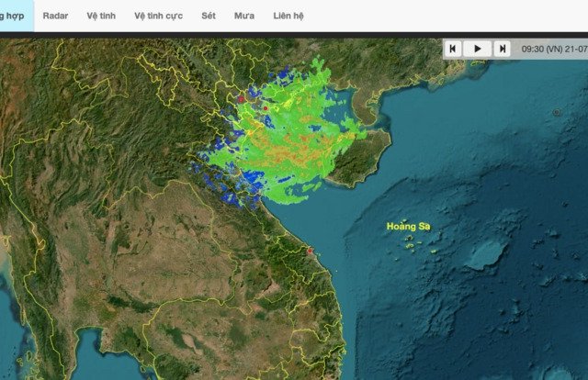This screenshot has width=588, height=380.
Task: Select the Sét lightning tab
Action: click(x=209, y=16)
